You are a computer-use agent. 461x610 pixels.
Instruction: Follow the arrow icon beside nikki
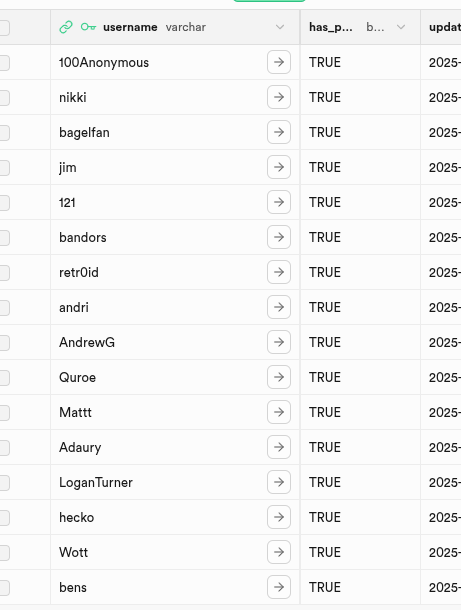coord(279,97)
